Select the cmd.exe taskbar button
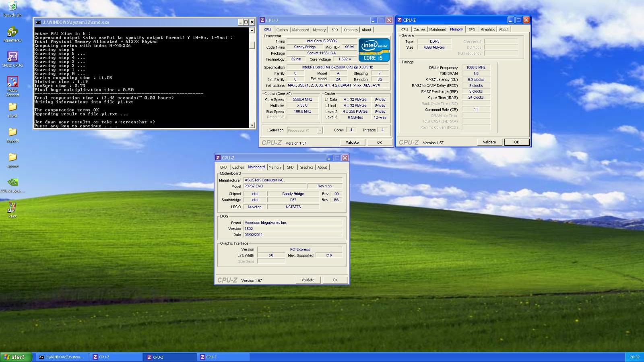This screenshot has height=362, width=644. (x=61, y=357)
